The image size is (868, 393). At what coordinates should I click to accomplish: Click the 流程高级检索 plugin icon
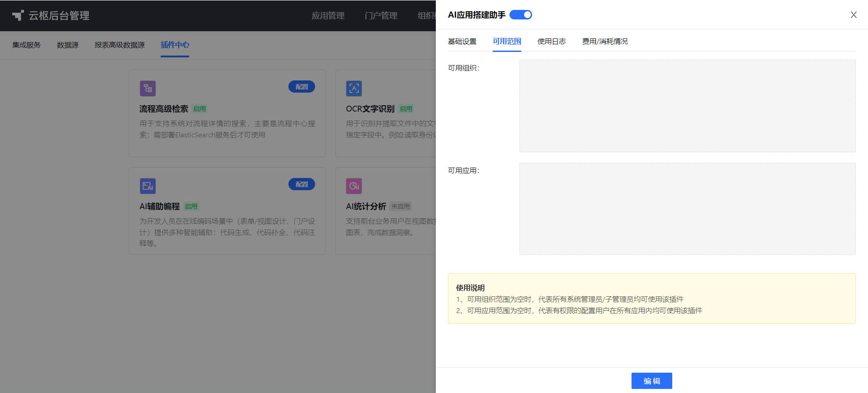coord(148,89)
